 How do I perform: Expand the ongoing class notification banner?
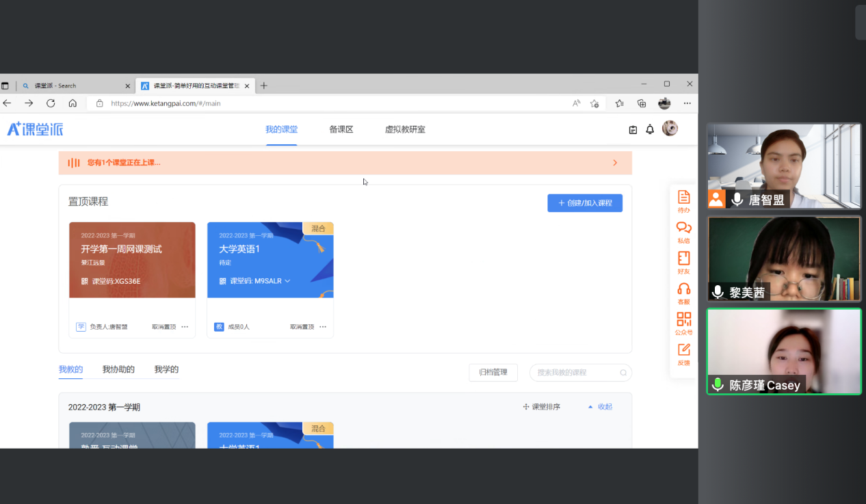click(x=614, y=163)
